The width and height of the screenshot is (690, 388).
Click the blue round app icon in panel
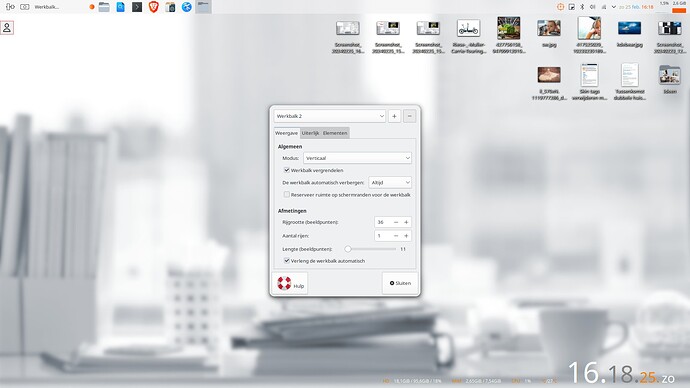tap(187, 7)
